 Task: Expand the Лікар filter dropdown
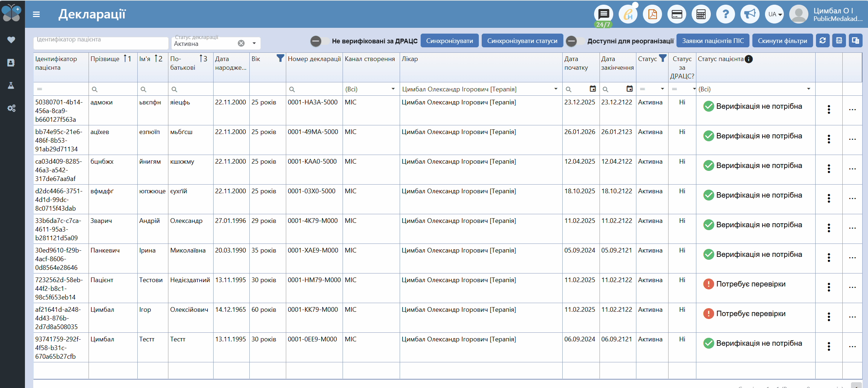(556, 89)
